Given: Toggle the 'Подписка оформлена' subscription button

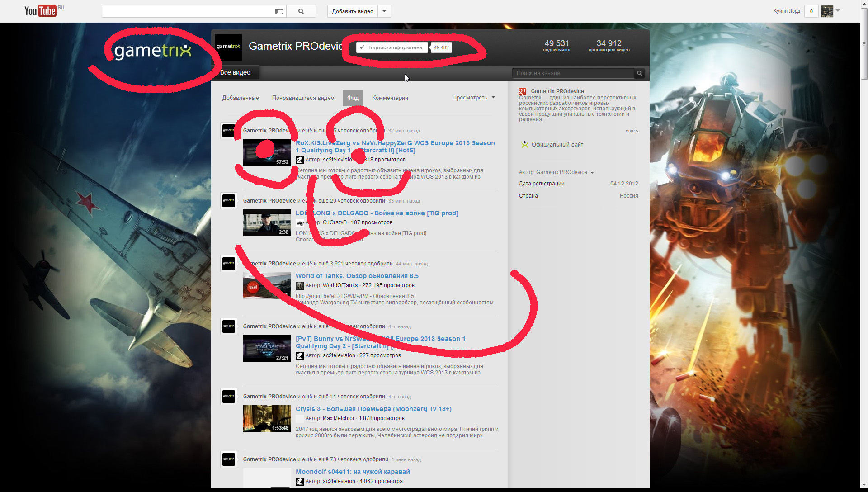Looking at the screenshot, I should pyautogui.click(x=392, y=47).
